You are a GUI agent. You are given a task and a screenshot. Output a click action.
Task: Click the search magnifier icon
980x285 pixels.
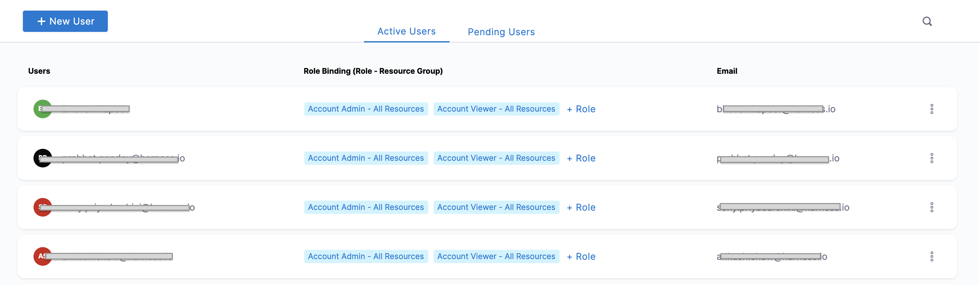[927, 21]
